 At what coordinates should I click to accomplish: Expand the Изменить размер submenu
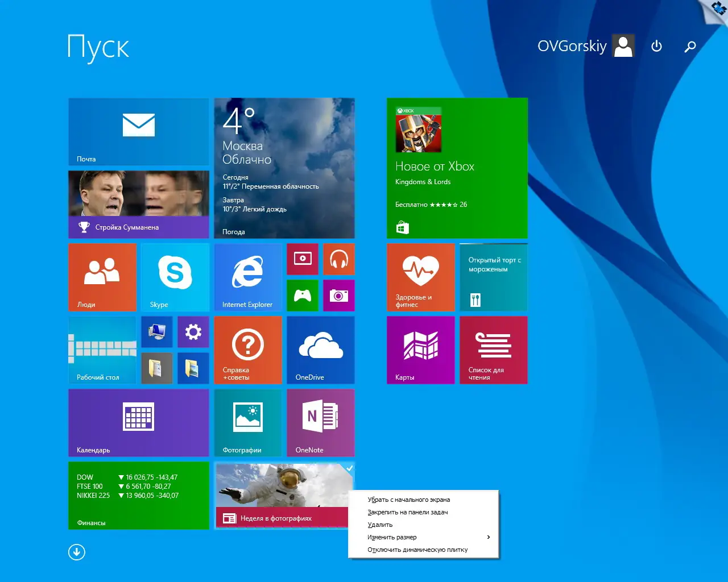(392, 537)
